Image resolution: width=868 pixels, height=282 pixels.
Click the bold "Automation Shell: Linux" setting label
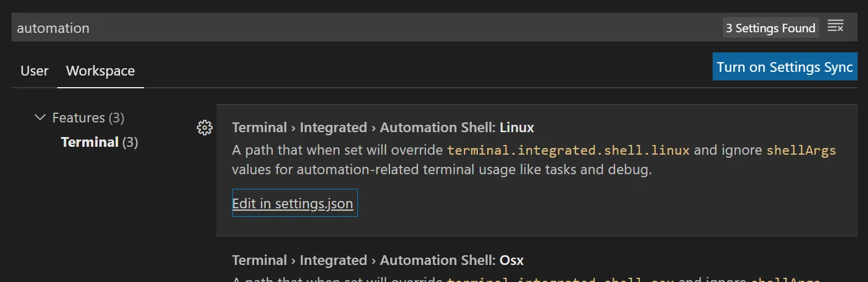click(x=457, y=128)
